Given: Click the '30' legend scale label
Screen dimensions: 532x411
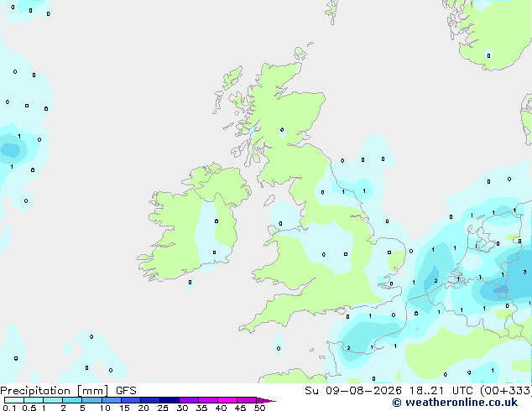Looking at the screenshot, I should 182,408.
